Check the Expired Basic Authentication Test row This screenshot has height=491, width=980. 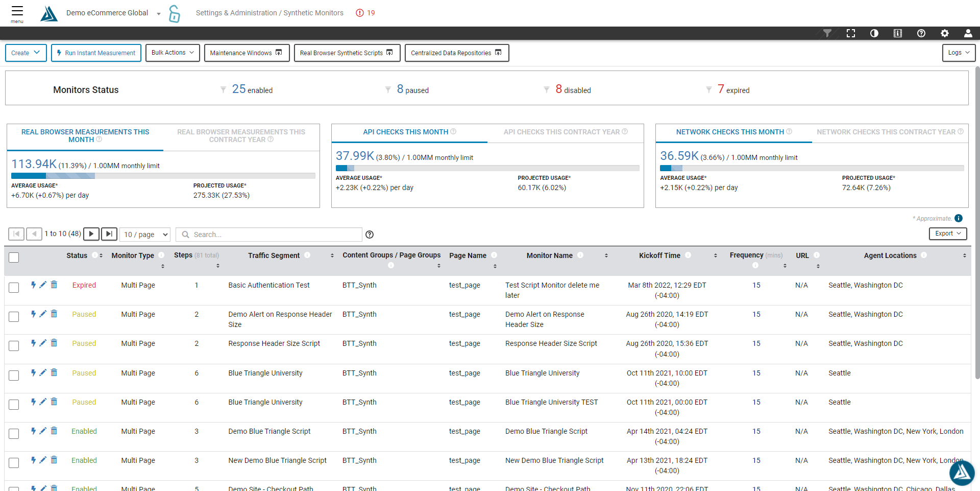coord(14,288)
